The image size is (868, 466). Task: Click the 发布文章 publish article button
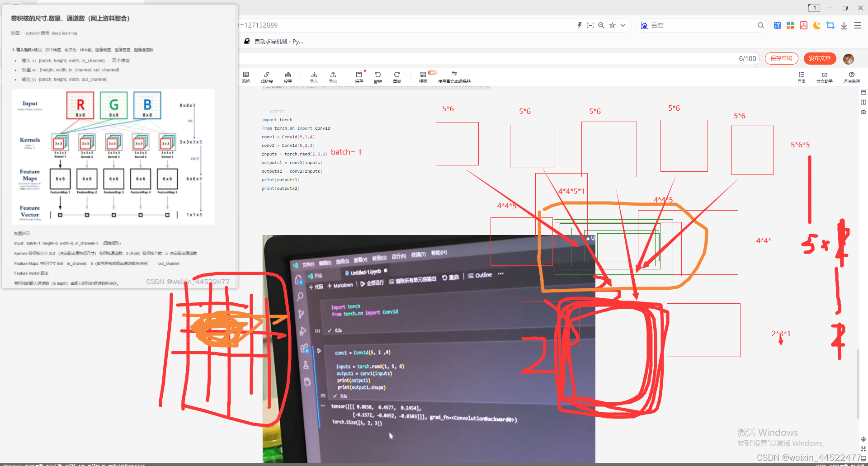click(820, 58)
